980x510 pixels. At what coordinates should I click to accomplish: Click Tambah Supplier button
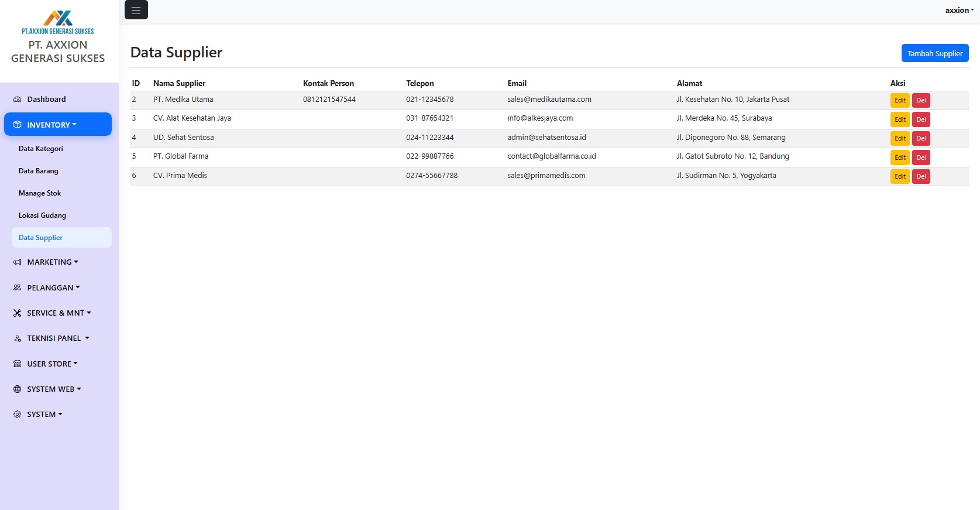(x=935, y=53)
